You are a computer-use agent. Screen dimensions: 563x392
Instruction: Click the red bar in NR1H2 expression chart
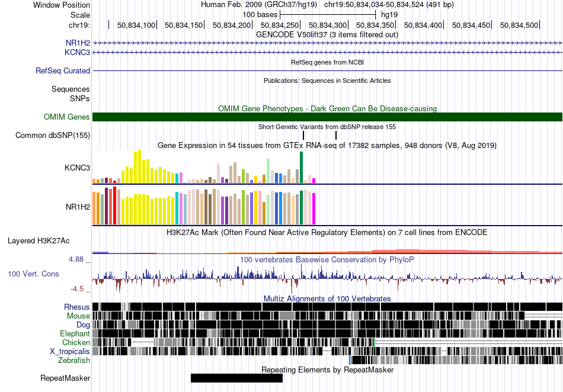(x=114, y=205)
